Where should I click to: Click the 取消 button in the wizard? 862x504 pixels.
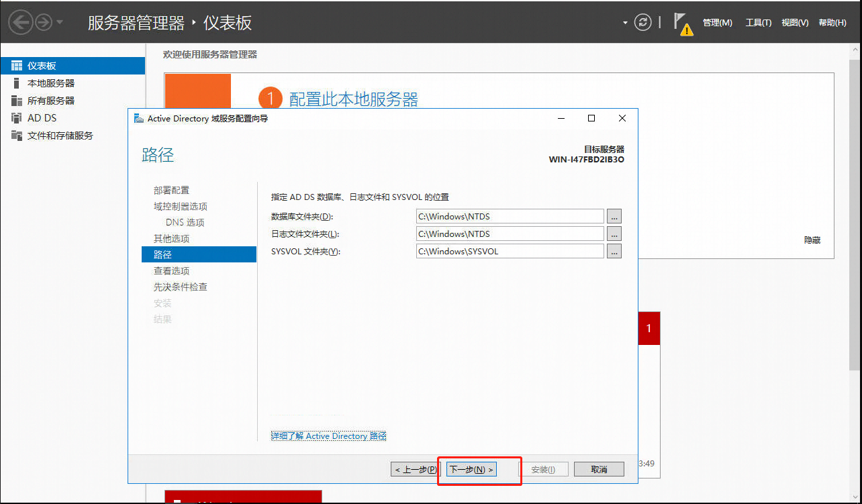[599, 469]
